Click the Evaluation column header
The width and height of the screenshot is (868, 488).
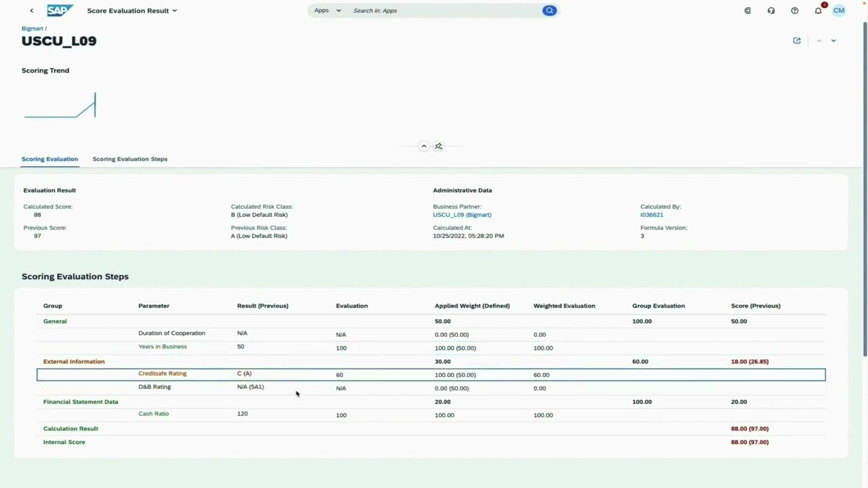pyautogui.click(x=352, y=306)
